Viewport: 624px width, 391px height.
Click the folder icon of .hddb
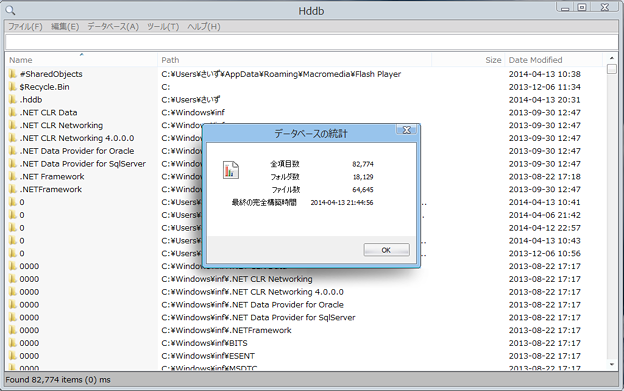click(13, 100)
